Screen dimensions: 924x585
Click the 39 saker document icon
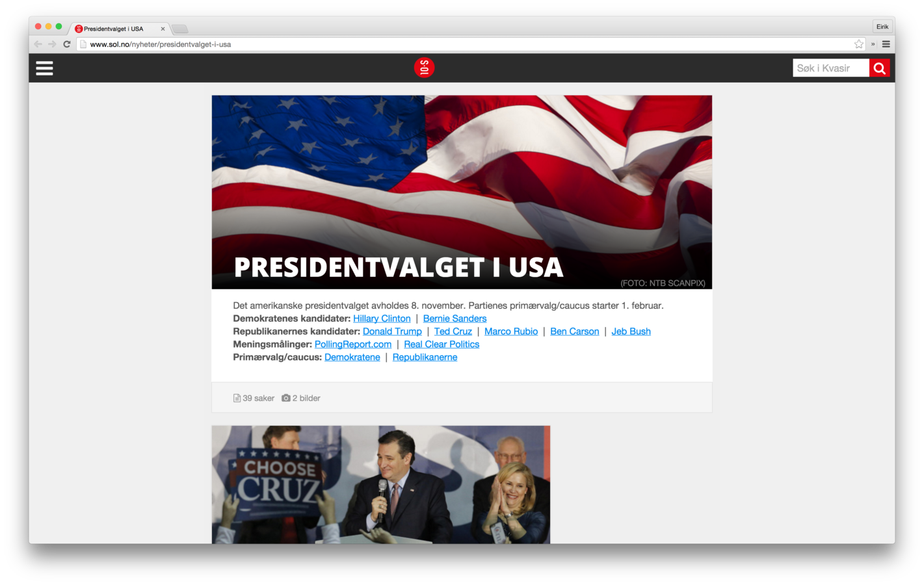pos(237,398)
